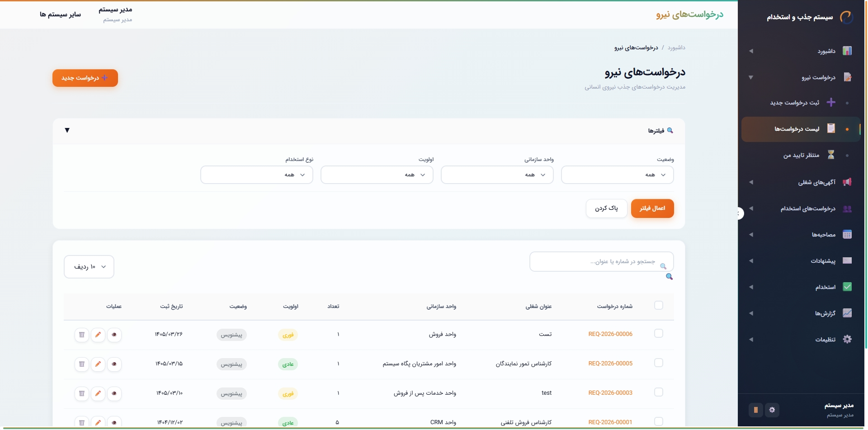Open the واحد سازمانی filter dropdown
The height and width of the screenshot is (430, 868).
coord(497,175)
